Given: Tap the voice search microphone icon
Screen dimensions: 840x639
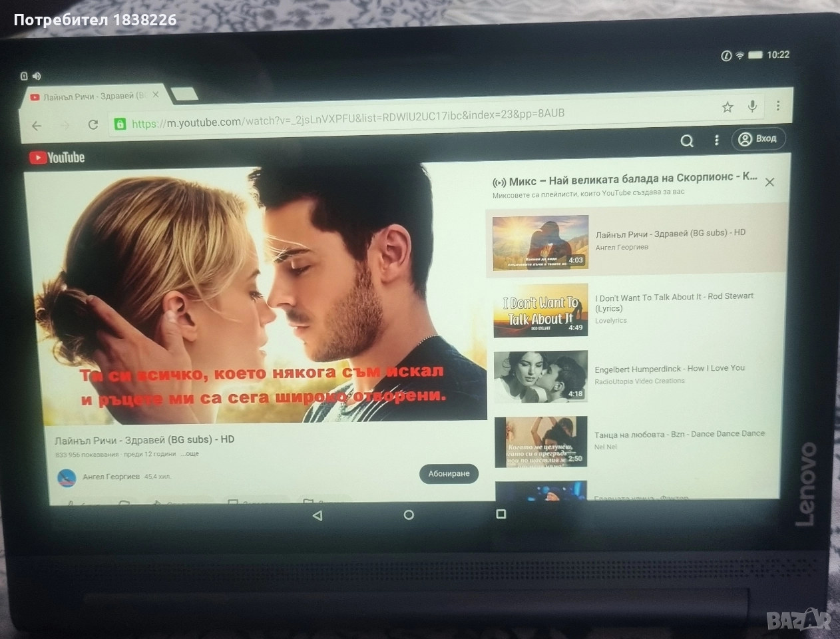Looking at the screenshot, I should [752, 105].
